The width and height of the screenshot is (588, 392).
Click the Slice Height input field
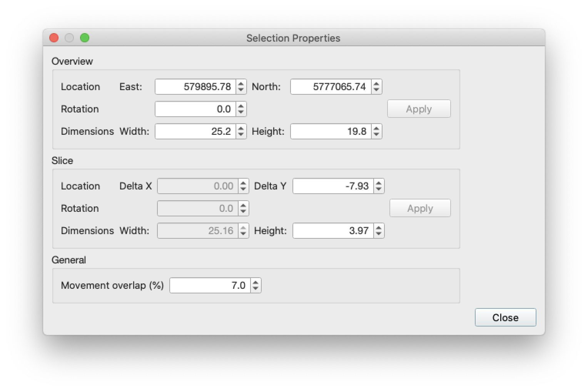click(333, 231)
